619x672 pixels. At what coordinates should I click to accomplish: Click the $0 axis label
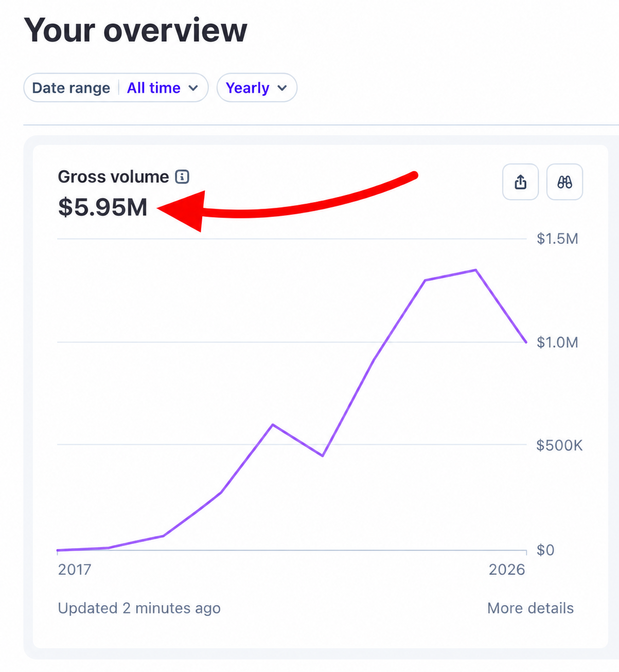[545, 550]
